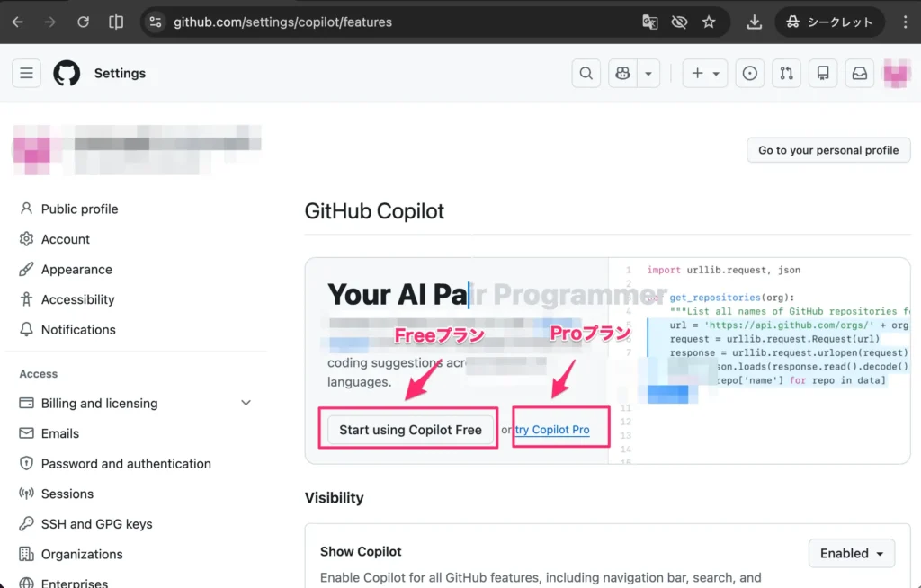Expand the plus create-new dropdown

click(x=705, y=74)
